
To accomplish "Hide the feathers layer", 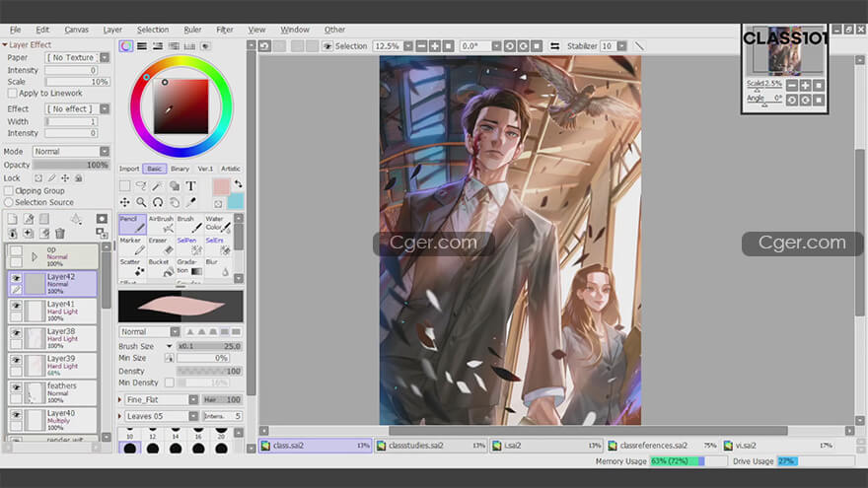I will 16,387.
